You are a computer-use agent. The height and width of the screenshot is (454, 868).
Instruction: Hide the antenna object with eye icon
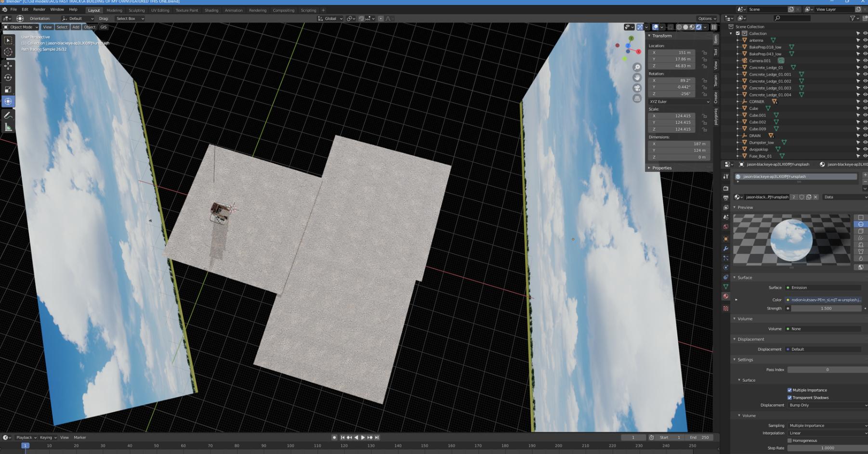[x=865, y=40]
